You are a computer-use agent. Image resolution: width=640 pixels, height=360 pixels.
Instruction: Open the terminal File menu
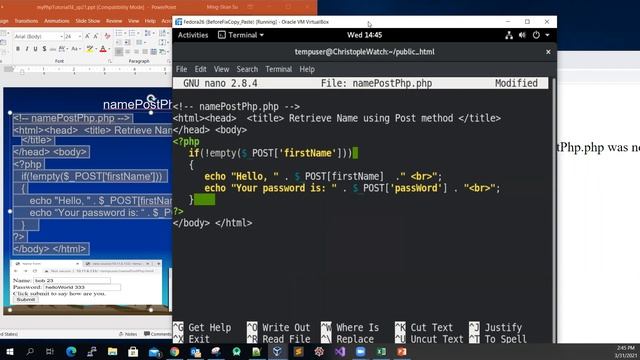(181, 69)
